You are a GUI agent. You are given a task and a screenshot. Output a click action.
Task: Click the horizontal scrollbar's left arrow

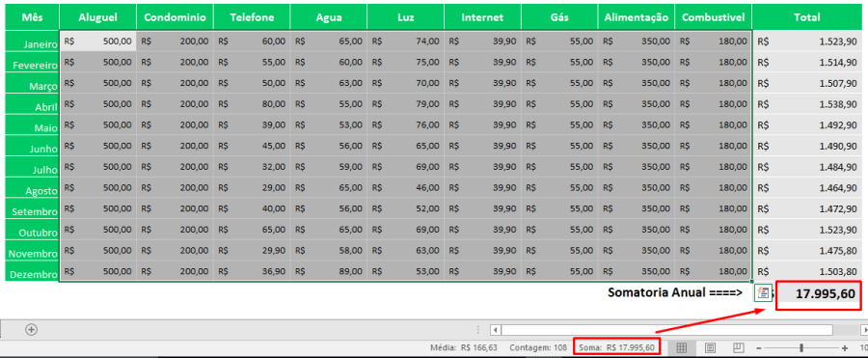click(x=496, y=330)
